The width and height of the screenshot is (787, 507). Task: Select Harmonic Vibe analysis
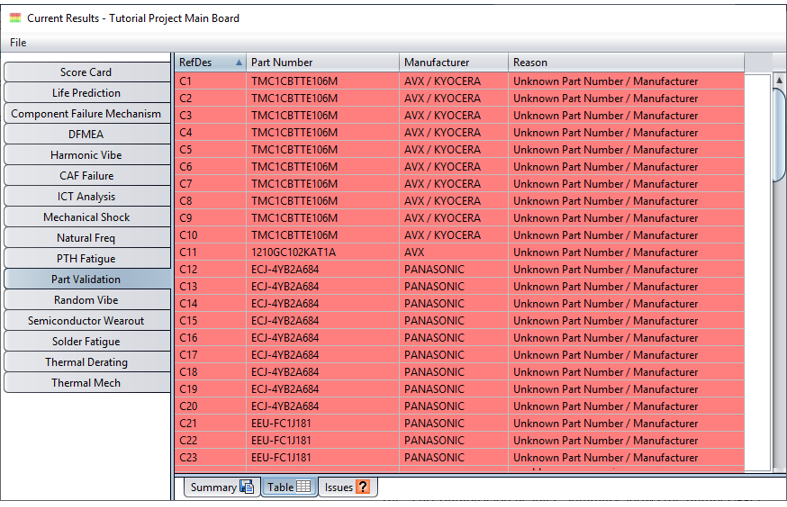pyautogui.click(x=86, y=155)
